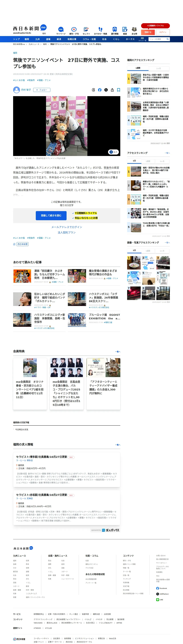Click footer 西日本新聞 company logo
The width and height of the screenshot is (183, 644).
tap(19, 639)
